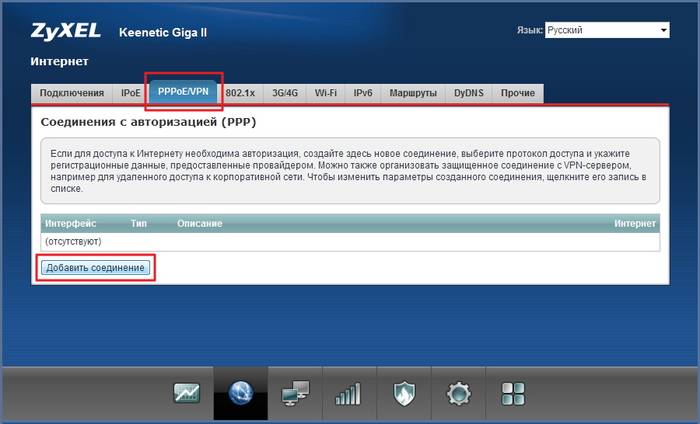Switch to the IPv6 tab
Image resolution: width=700 pixels, height=424 pixels.
pos(363,93)
